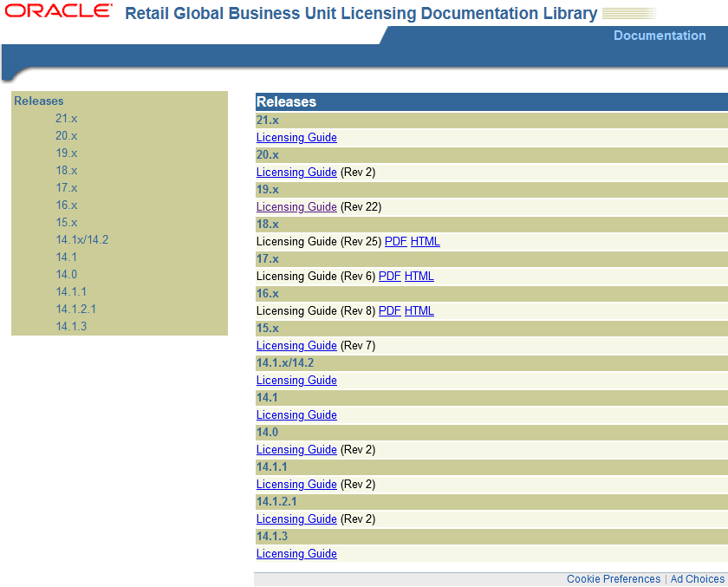Select 15.x in the Releases sidebar

pyautogui.click(x=66, y=222)
